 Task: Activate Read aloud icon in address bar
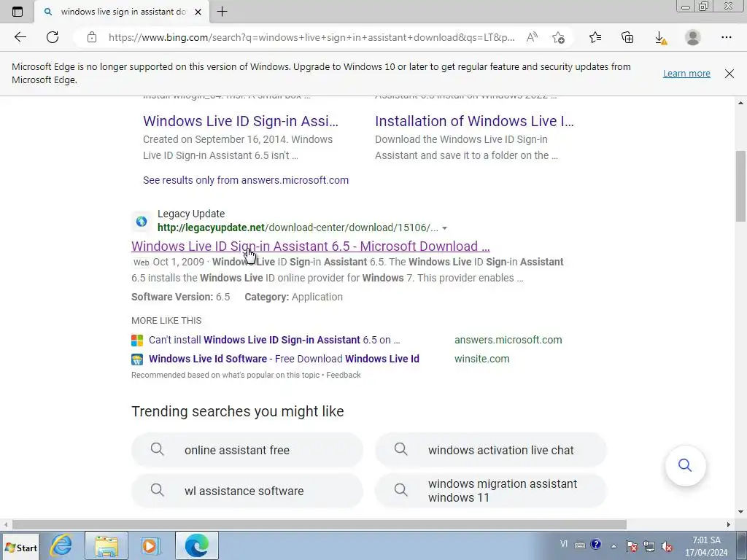click(x=532, y=37)
